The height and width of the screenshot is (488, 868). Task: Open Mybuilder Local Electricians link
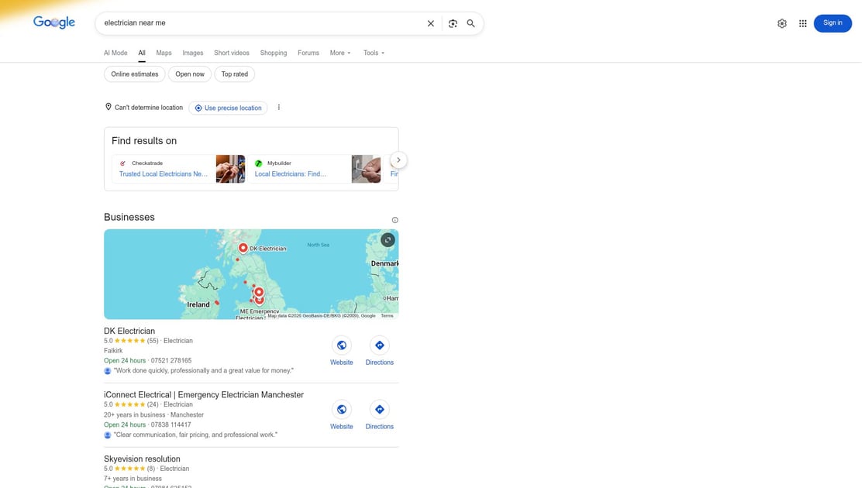tap(291, 174)
